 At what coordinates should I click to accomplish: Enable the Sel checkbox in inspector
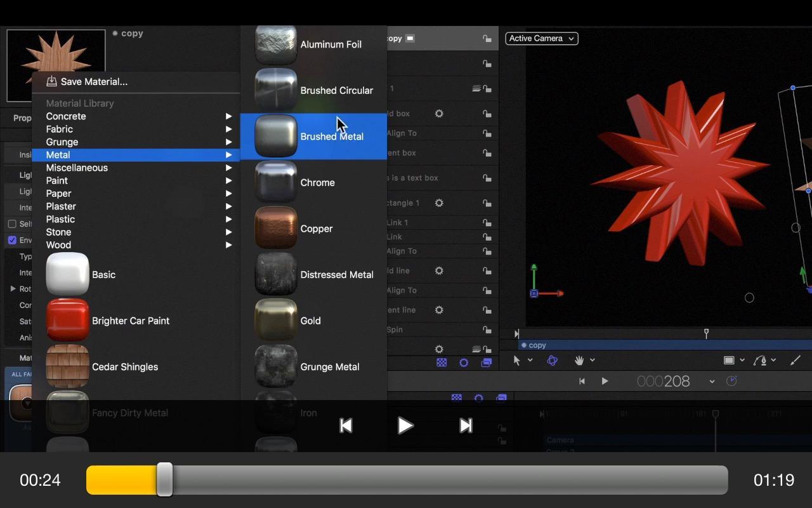[12, 224]
